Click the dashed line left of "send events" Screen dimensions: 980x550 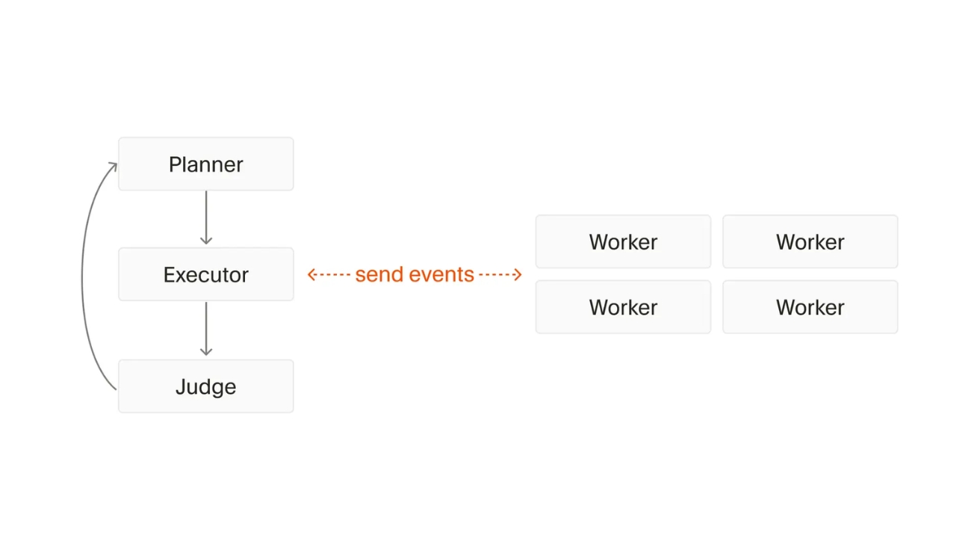tap(333, 275)
